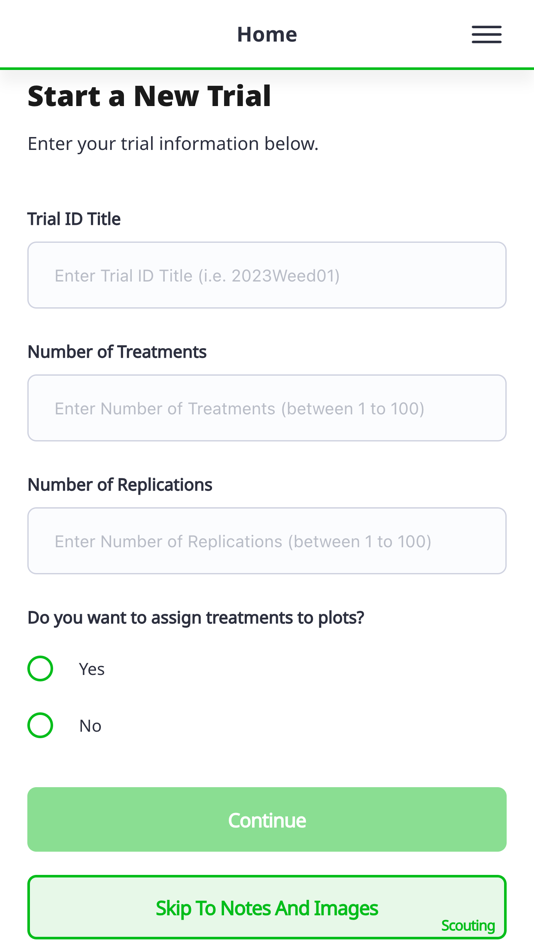Screen dimensions: 534x950
Task: Click the 'between 1 to 100' treatments placeholder
Action: pos(352,408)
